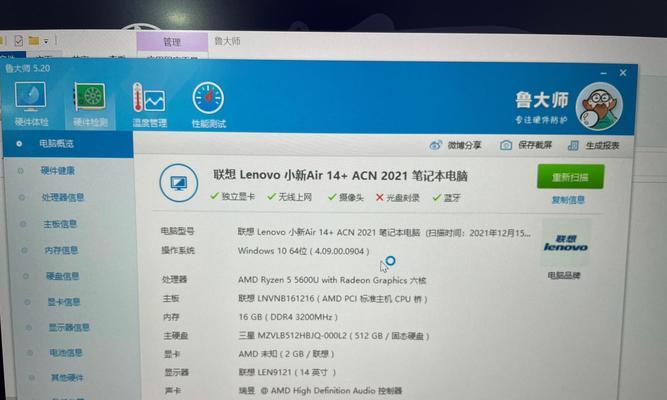The width and height of the screenshot is (667, 400).
Task: Select the 硬件检测 hardware detection icon
Action: [90, 105]
